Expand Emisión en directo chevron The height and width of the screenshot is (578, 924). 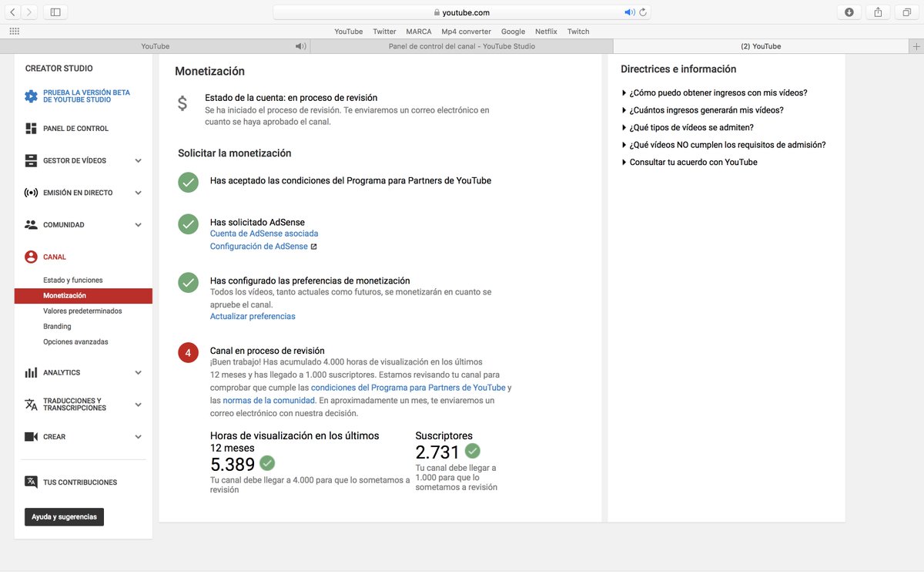139,193
